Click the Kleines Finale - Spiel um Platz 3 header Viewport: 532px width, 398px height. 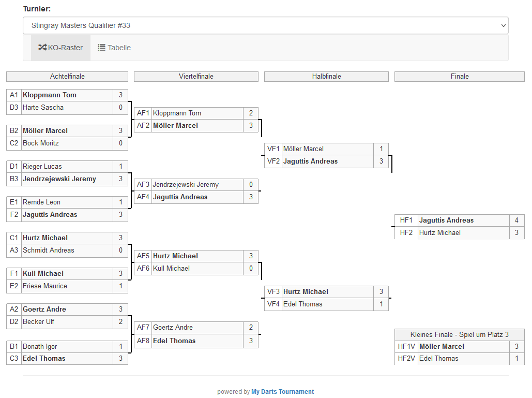(459, 335)
